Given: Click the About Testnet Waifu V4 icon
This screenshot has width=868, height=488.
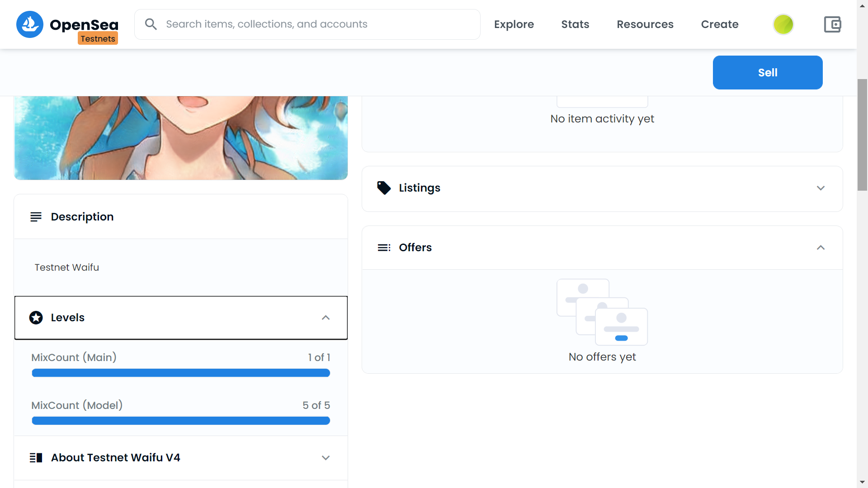Looking at the screenshot, I should tap(36, 458).
